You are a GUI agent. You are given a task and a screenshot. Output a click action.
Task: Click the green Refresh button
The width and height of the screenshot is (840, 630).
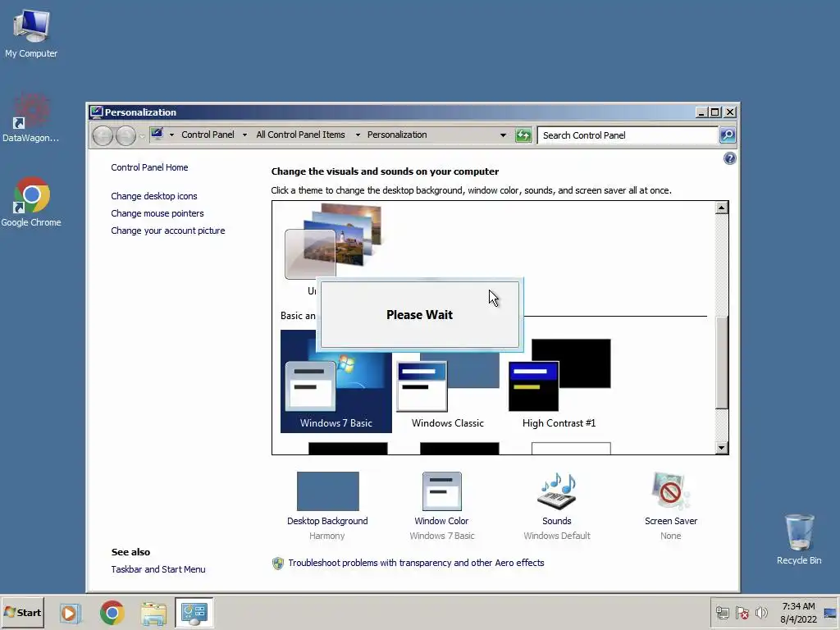click(523, 135)
